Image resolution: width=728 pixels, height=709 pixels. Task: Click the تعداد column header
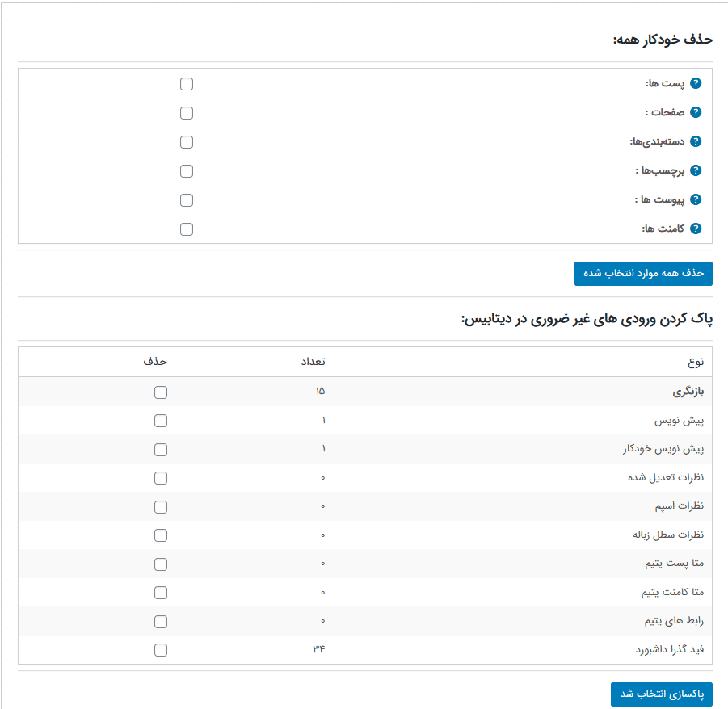314,362
